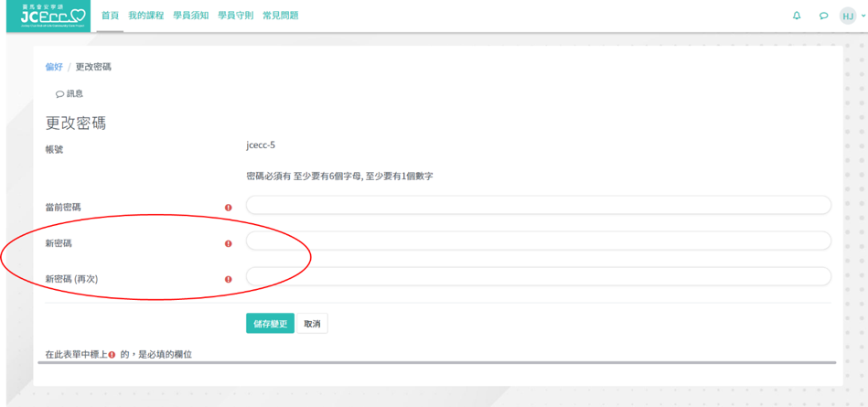Open the 學員守則 menu item
The image size is (868, 407).
(x=235, y=16)
